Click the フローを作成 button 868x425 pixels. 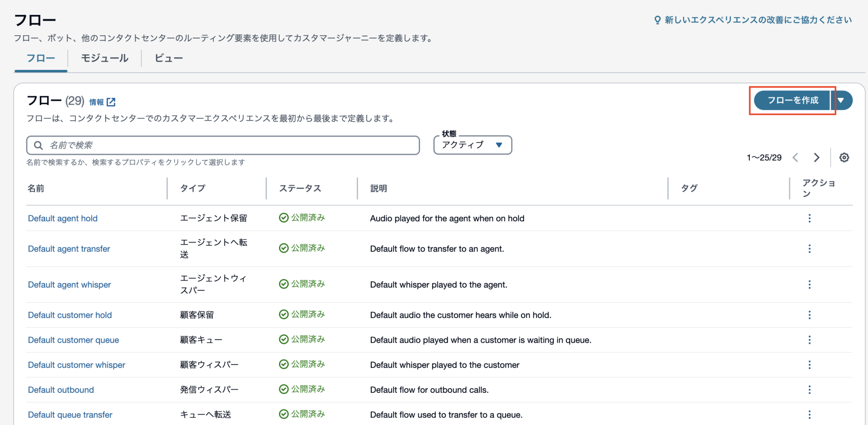(792, 101)
